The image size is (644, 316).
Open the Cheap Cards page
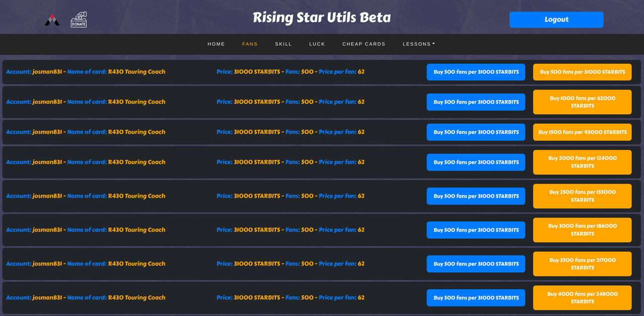[x=364, y=44]
